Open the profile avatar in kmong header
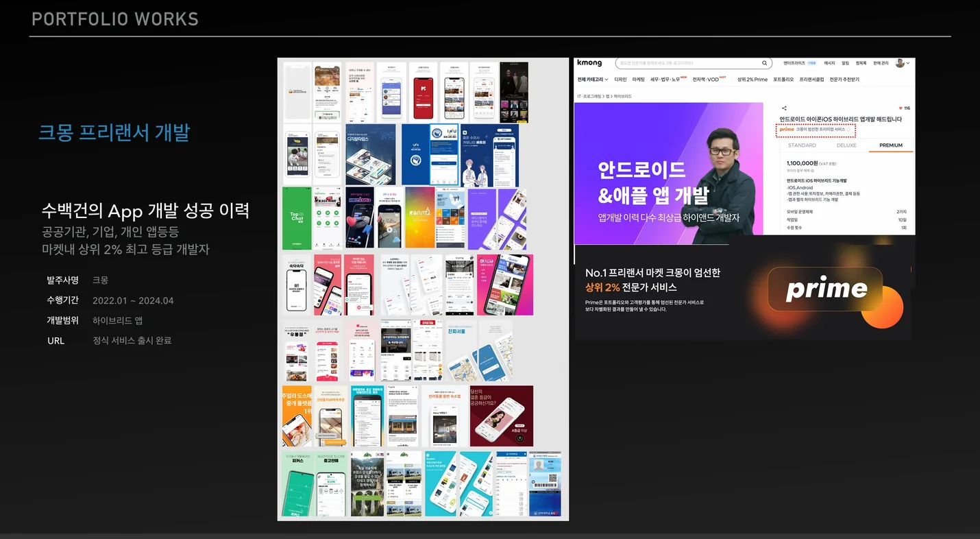This screenshot has height=539, width=980. tap(900, 63)
